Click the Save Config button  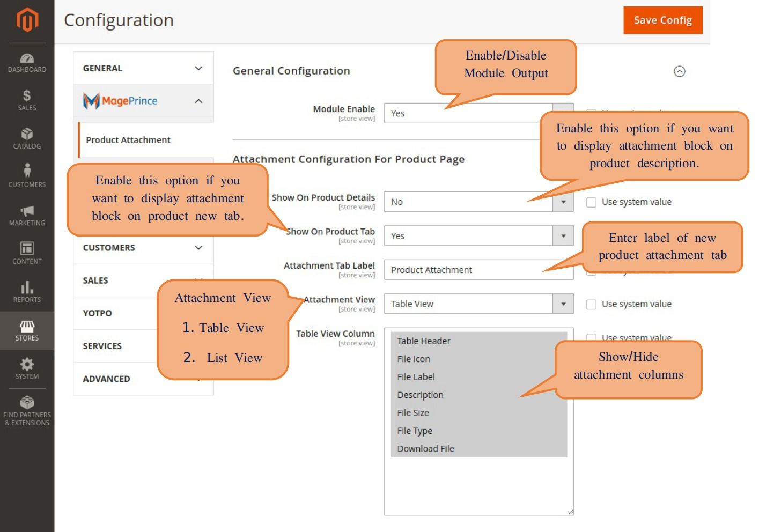click(x=662, y=20)
